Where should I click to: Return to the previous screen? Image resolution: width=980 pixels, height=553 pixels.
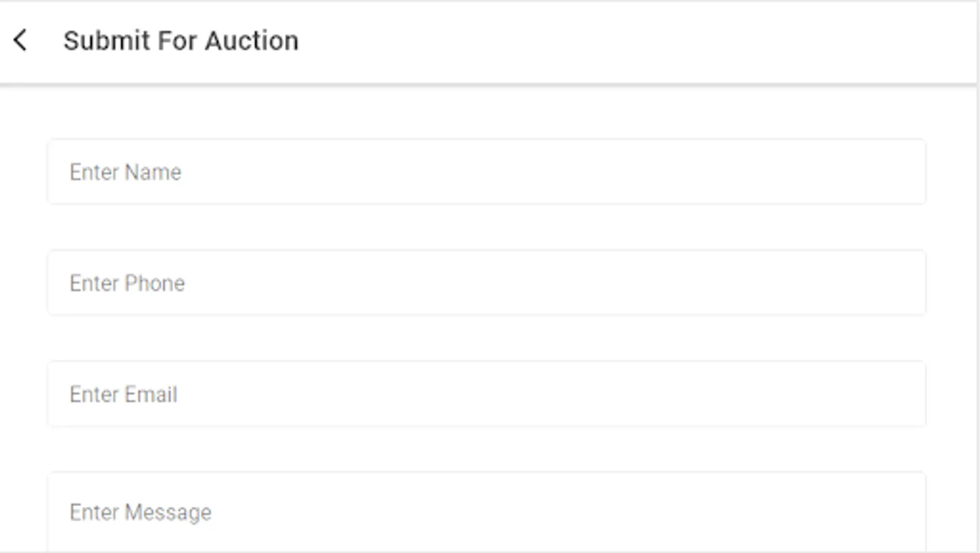[x=20, y=41]
